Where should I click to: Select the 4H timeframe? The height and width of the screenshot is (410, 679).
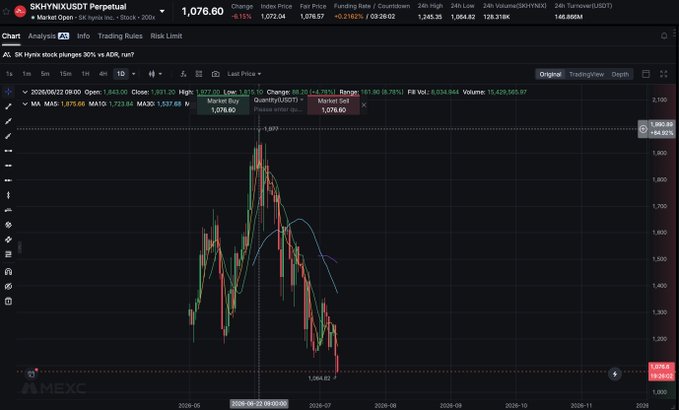click(103, 74)
